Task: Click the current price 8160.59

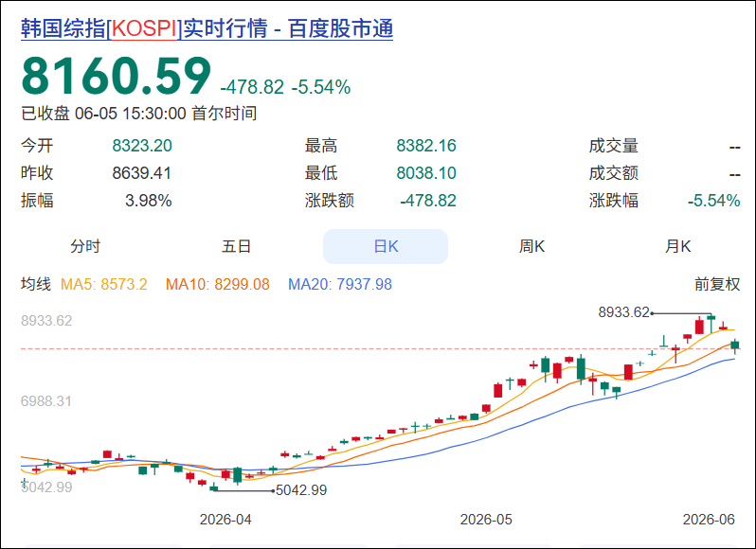Action: (x=117, y=76)
